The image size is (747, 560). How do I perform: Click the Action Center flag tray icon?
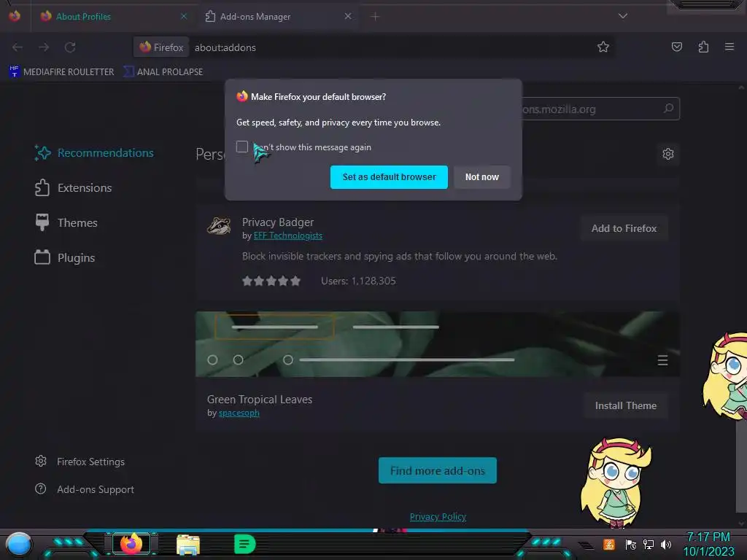(630, 544)
